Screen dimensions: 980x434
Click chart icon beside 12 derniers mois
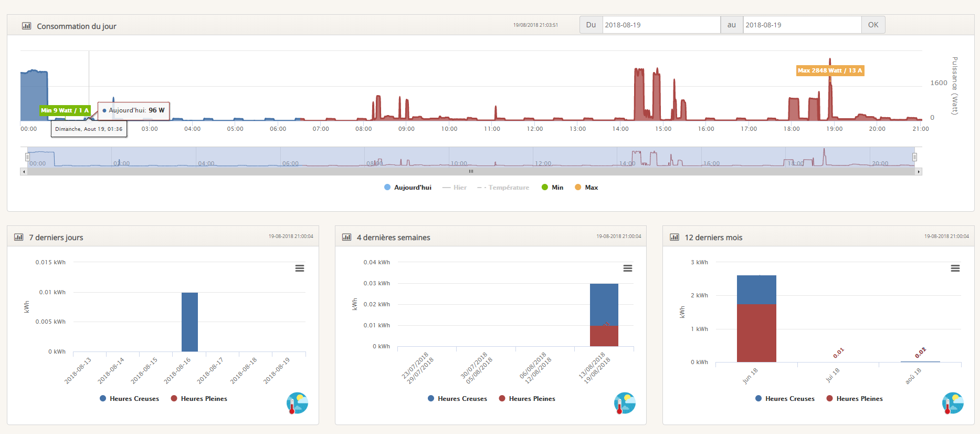click(x=675, y=237)
